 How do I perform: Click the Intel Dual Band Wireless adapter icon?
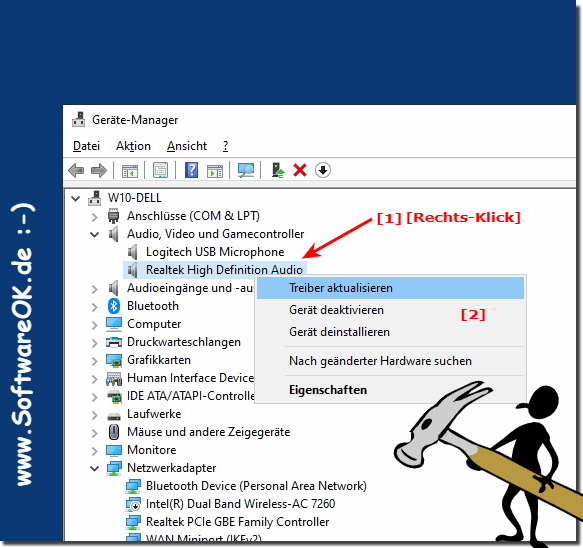point(133,504)
